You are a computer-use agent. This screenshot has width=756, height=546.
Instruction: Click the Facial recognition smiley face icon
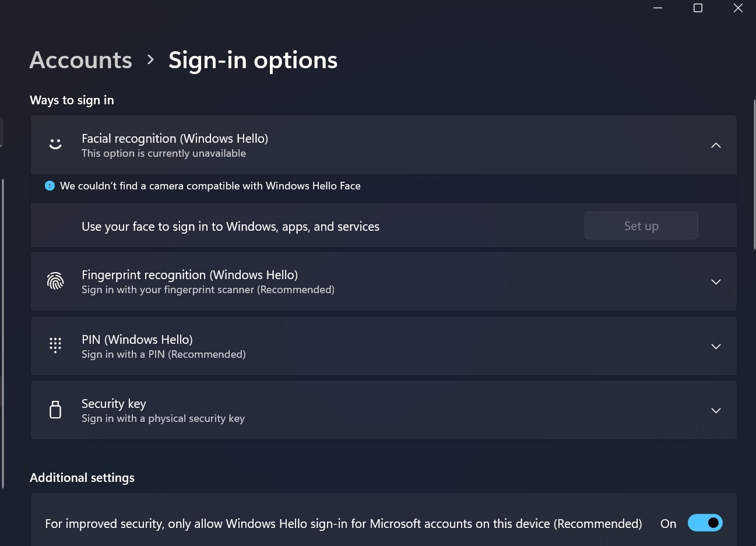[55, 144]
